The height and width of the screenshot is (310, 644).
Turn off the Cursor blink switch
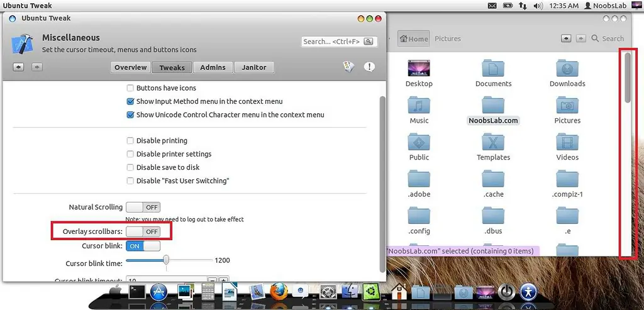tap(143, 246)
